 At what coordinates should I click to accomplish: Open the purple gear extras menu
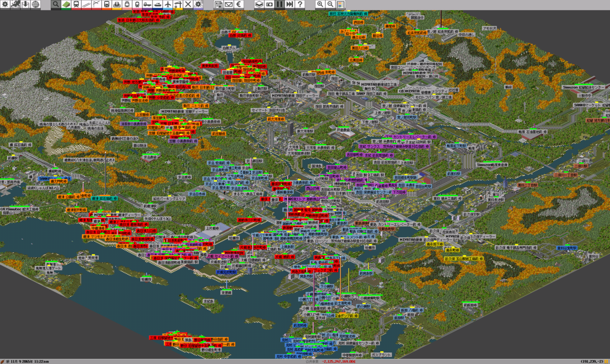[198, 5]
